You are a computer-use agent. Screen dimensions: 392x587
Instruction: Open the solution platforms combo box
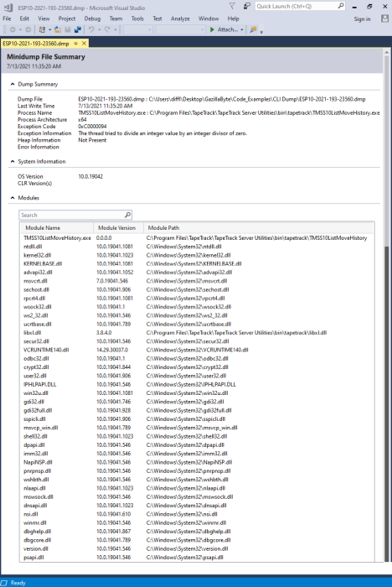click(180, 29)
